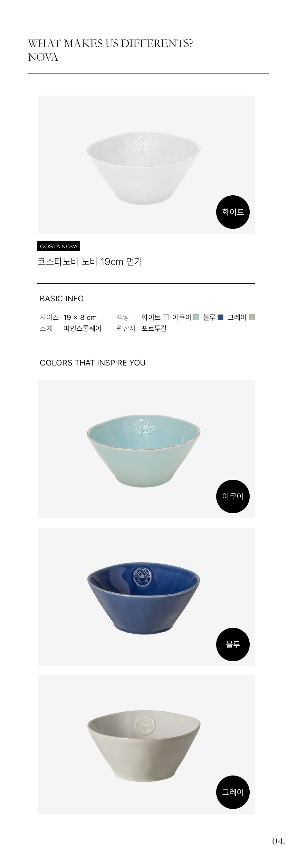This screenshot has height=868, width=297.
Task: Click the BASIC INFO heading
Action: [62, 299]
